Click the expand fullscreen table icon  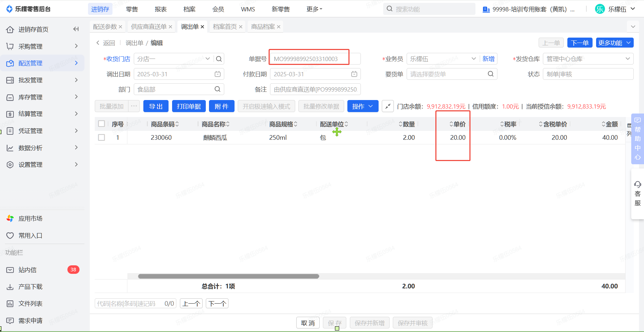(x=388, y=106)
